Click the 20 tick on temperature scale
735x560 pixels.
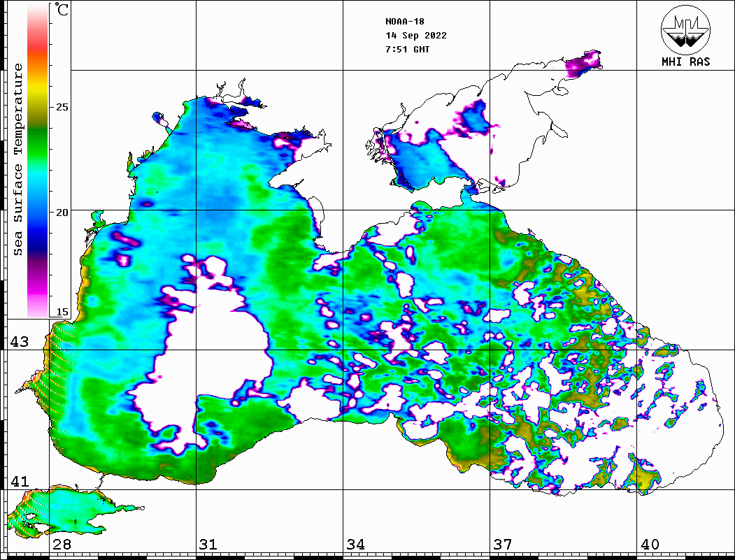62,213
